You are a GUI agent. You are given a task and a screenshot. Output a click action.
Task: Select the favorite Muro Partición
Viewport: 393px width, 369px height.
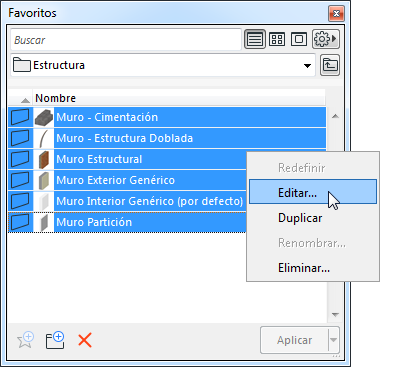click(127, 222)
